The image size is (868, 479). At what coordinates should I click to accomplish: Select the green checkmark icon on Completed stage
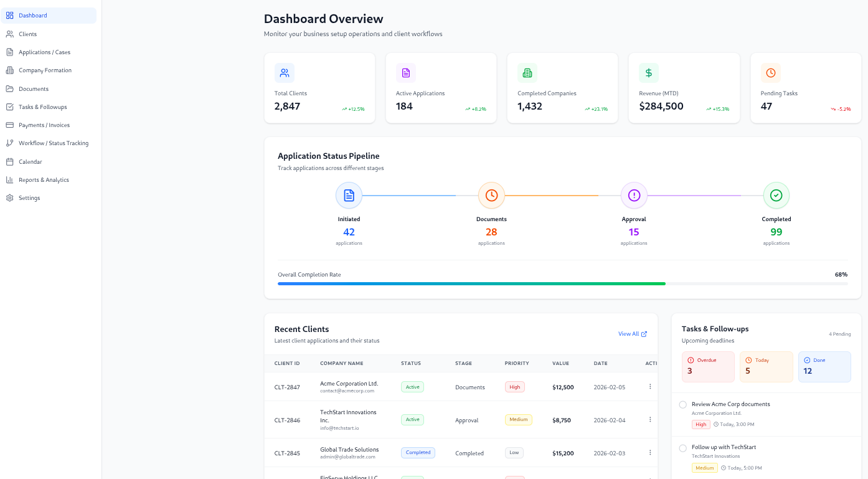(x=776, y=195)
